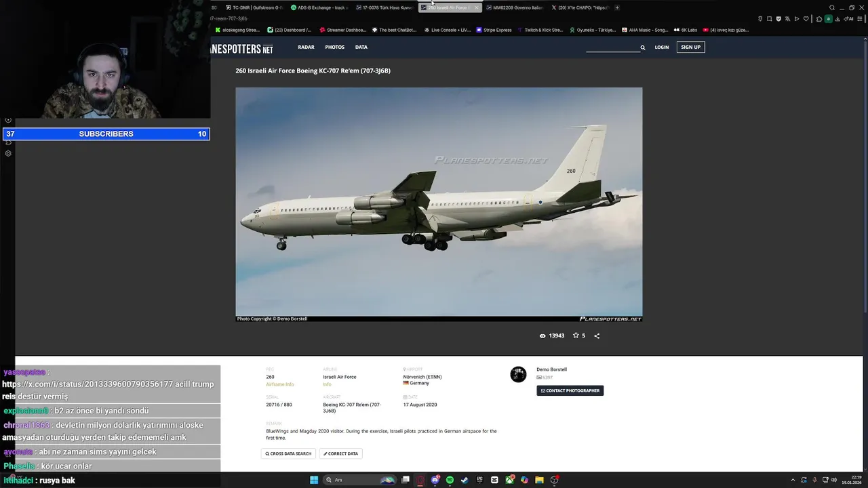Screen dimensions: 868x488
Task: Open the Stripe Express bookmark
Action: point(494,30)
